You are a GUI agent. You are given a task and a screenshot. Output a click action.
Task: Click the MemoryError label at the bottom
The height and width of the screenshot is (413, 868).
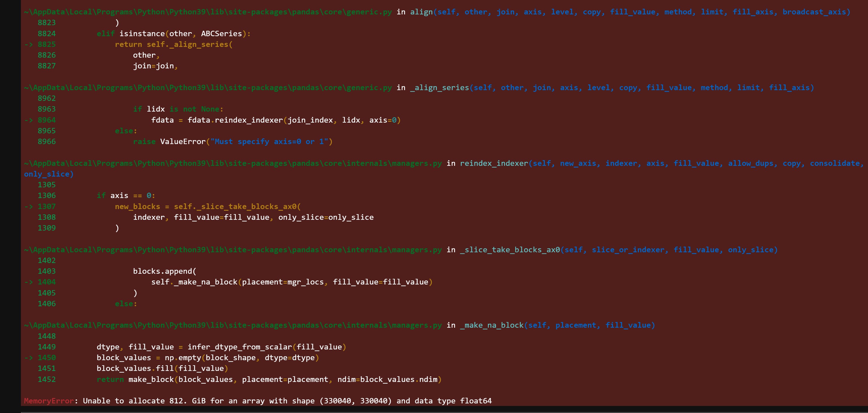(x=49, y=401)
